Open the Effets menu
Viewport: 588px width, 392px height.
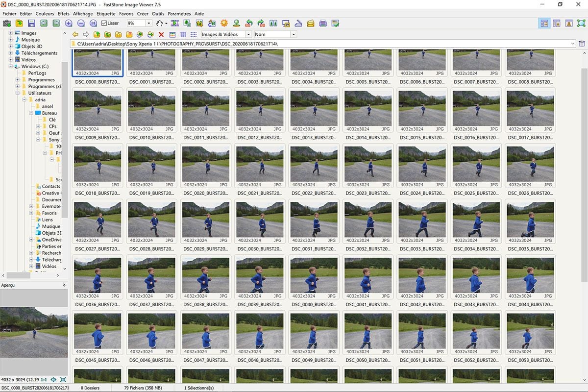tap(64, 14)
